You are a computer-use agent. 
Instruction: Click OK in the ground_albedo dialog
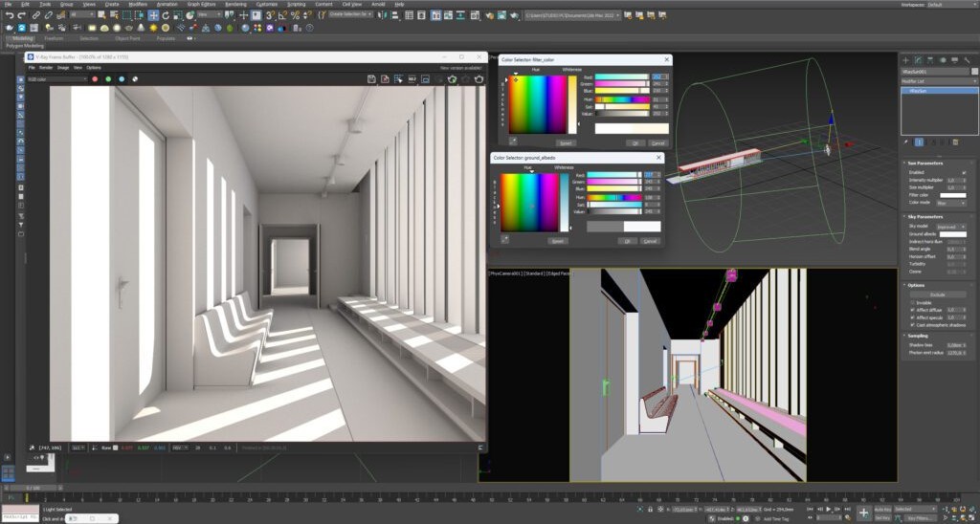point(627,241)
